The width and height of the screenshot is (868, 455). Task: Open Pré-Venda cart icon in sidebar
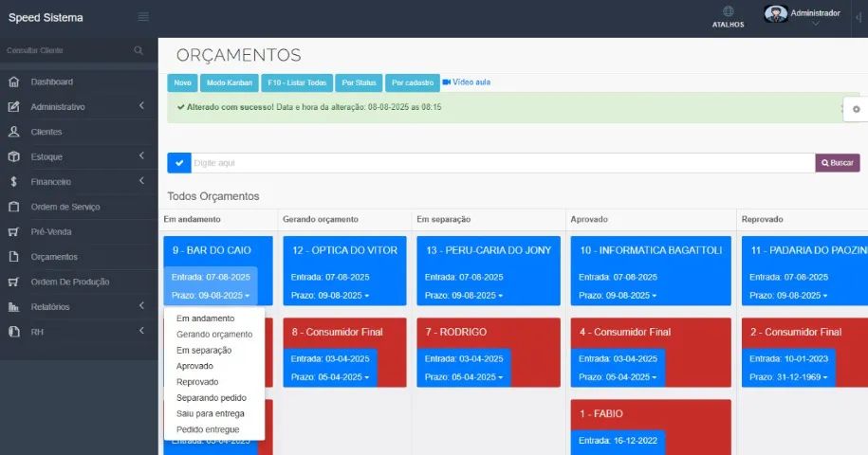[13, 231]
